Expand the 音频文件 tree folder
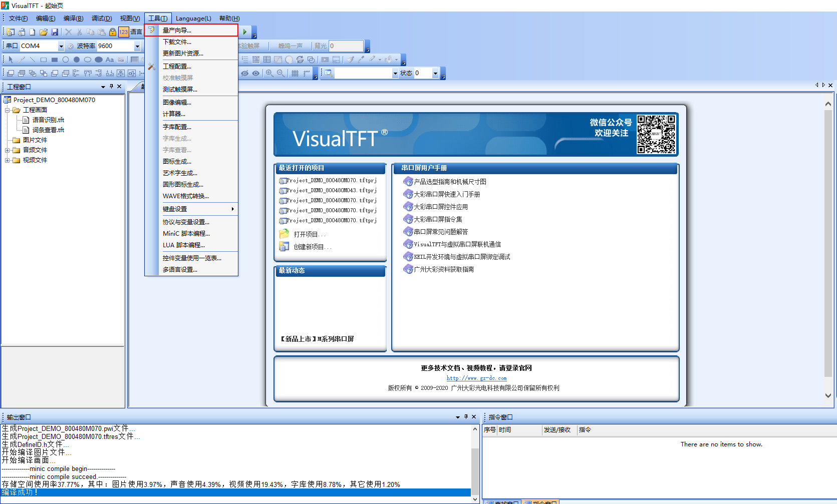837x504 pixels. pyautogui.click(x=8, y=150)
